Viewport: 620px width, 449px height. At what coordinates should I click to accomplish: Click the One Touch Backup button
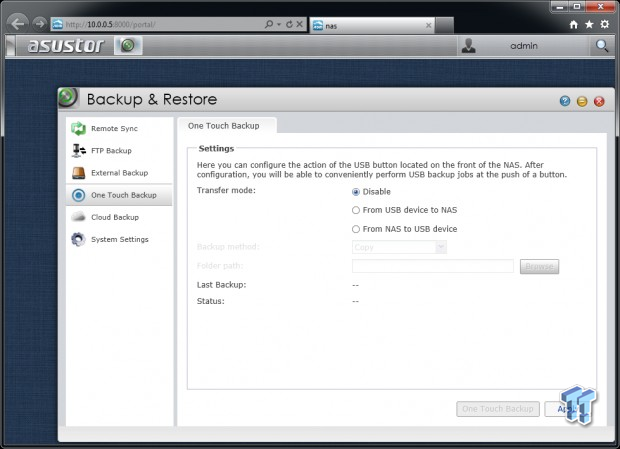(498, 409)
